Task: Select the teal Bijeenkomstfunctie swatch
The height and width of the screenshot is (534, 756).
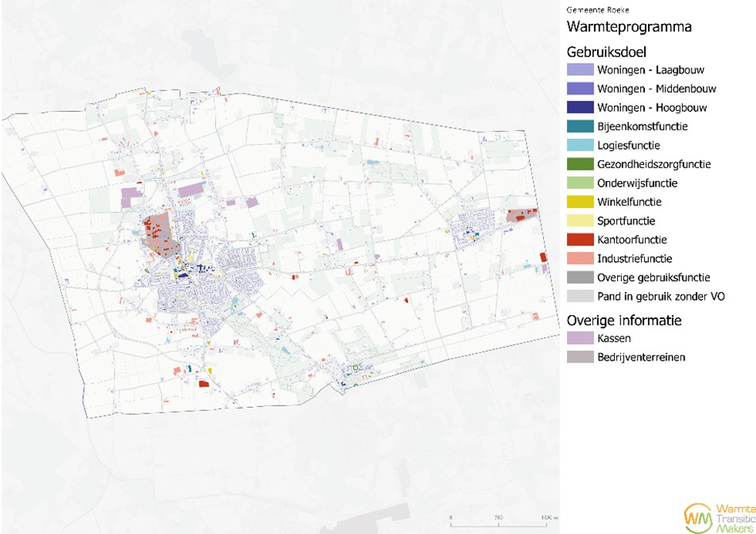Action: click(x=579, y=127)
